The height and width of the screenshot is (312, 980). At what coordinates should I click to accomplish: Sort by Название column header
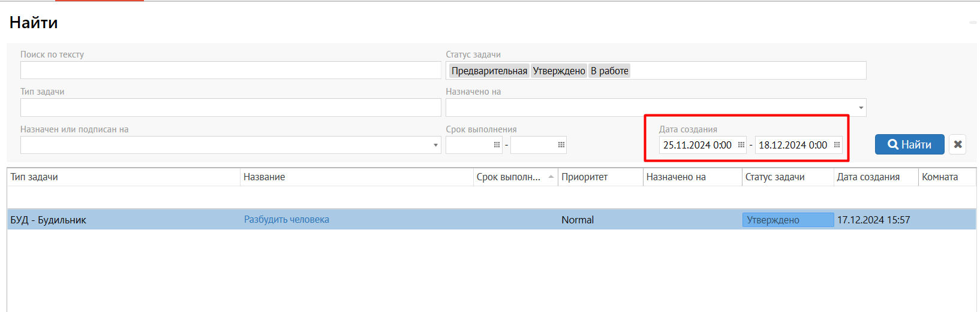[x=357, y=177]
